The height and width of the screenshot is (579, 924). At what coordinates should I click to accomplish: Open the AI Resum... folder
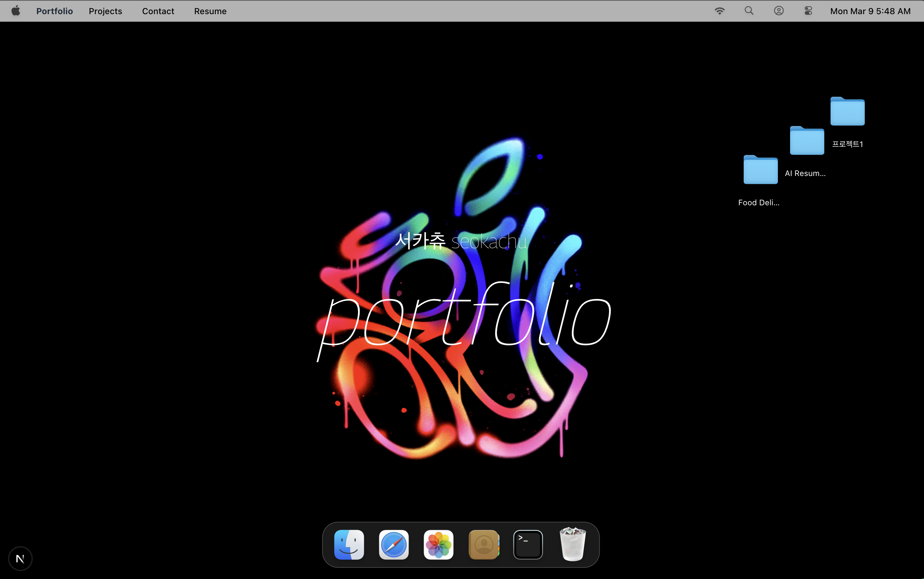[x=807, y=141]
